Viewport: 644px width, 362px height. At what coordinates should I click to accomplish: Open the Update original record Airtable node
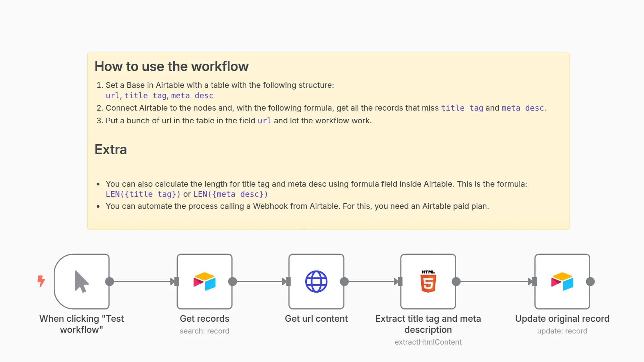562,281
